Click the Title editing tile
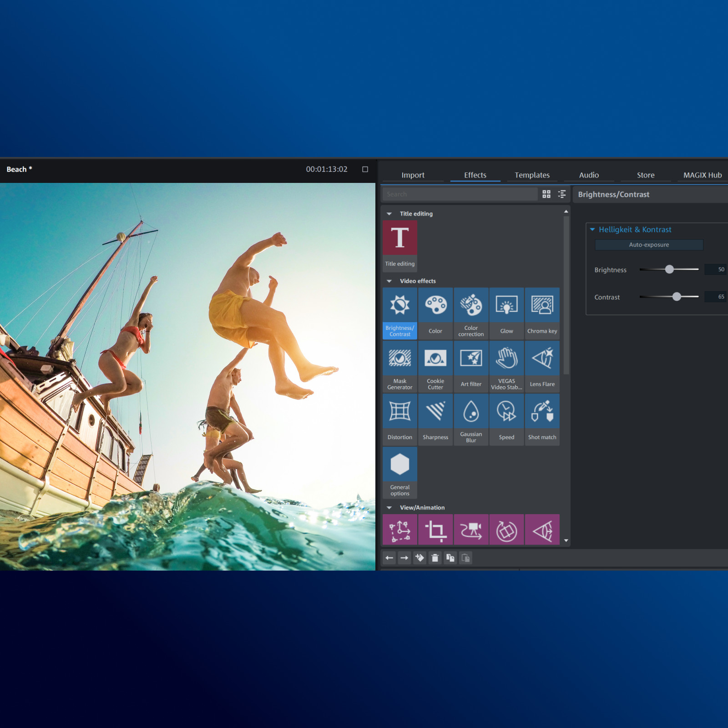 click(x=400, y=246)
